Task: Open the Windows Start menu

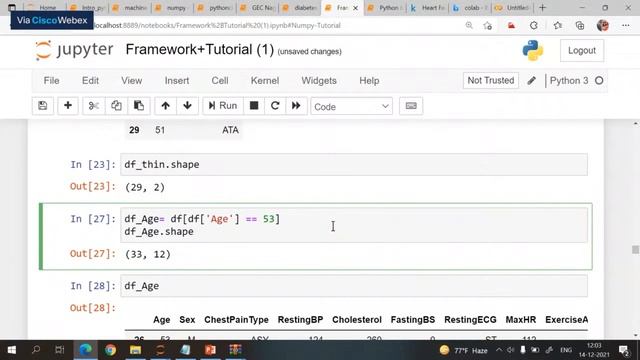Action: pos(12,350)
